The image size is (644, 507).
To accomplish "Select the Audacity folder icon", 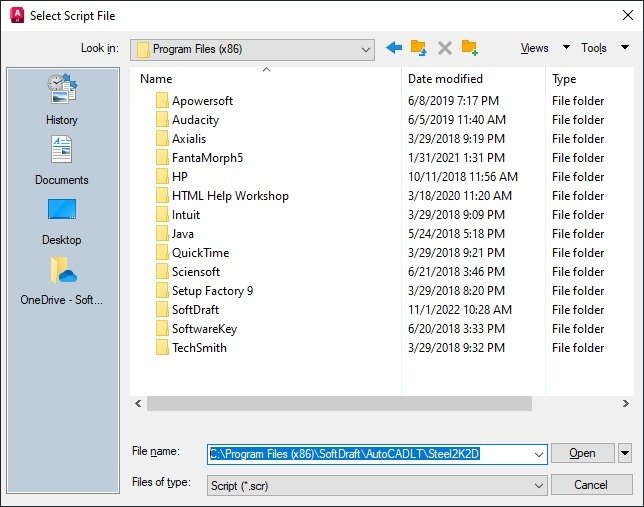I will coord(162,120).
